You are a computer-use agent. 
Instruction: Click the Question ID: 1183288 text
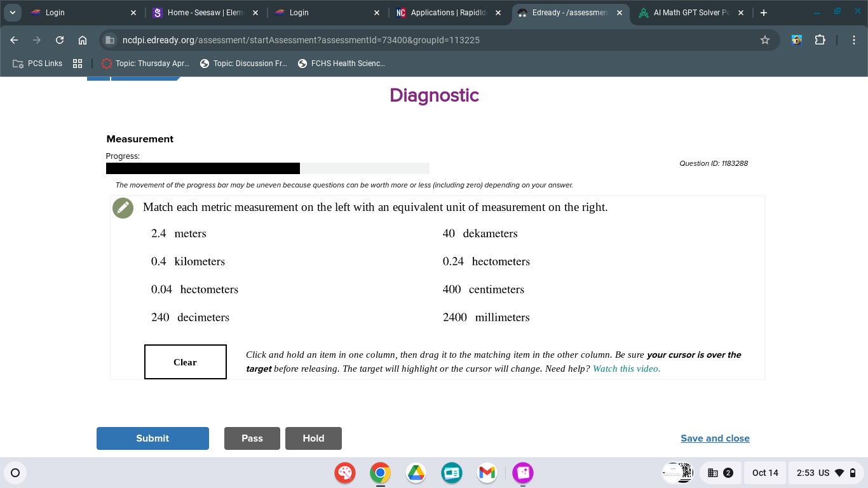[x=714, y=163]
